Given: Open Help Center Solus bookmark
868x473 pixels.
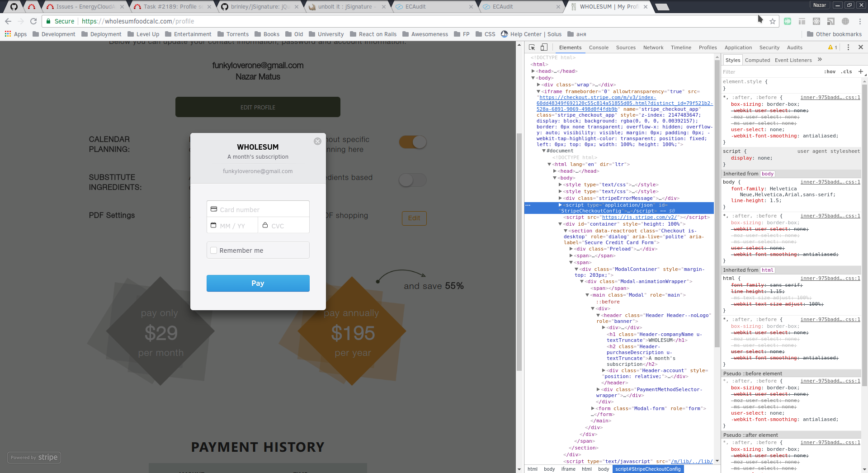Looking at the screenshot, I should pos(531,34).
